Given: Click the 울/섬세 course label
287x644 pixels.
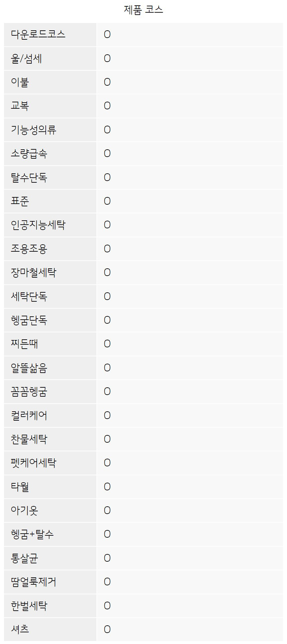Looking at the screenshot, I should (x=26, y=58).
